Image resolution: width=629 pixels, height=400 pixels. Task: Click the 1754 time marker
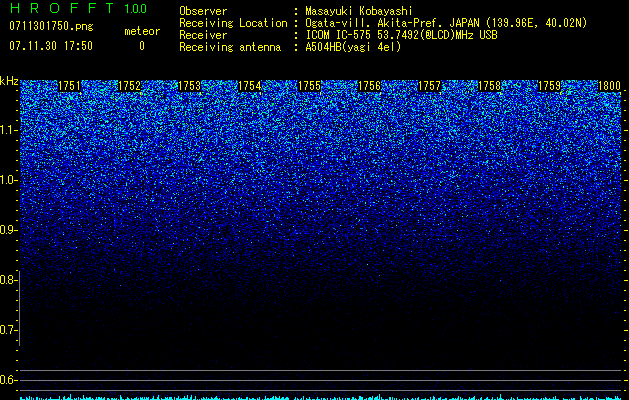pyautogui.click(x=250, y=86)
